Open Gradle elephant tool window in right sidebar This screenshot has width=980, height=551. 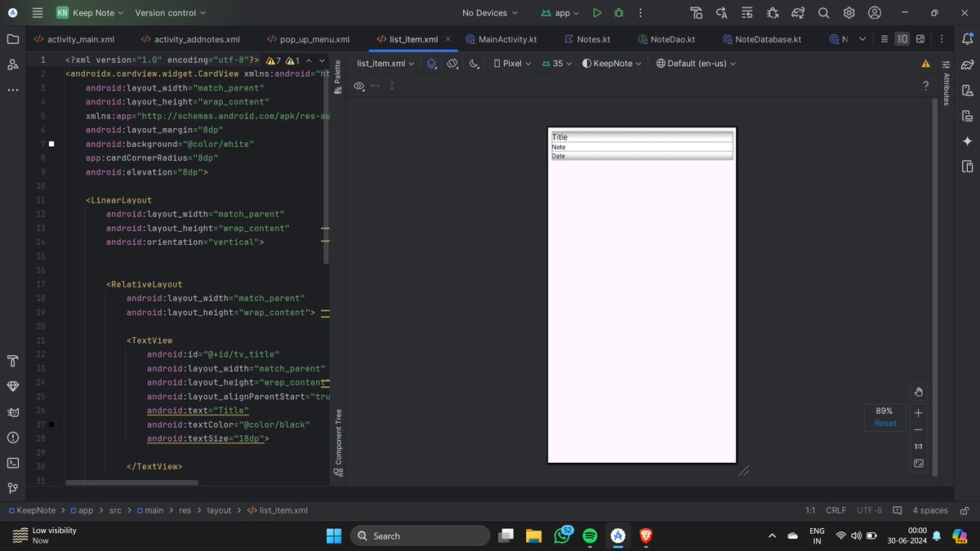pos(968,64)
